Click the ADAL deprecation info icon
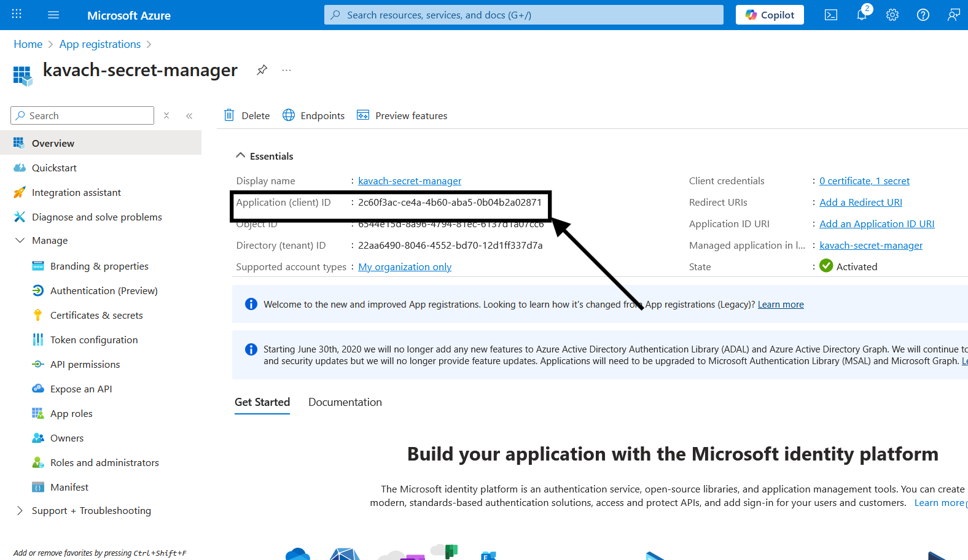 (251, 349)
